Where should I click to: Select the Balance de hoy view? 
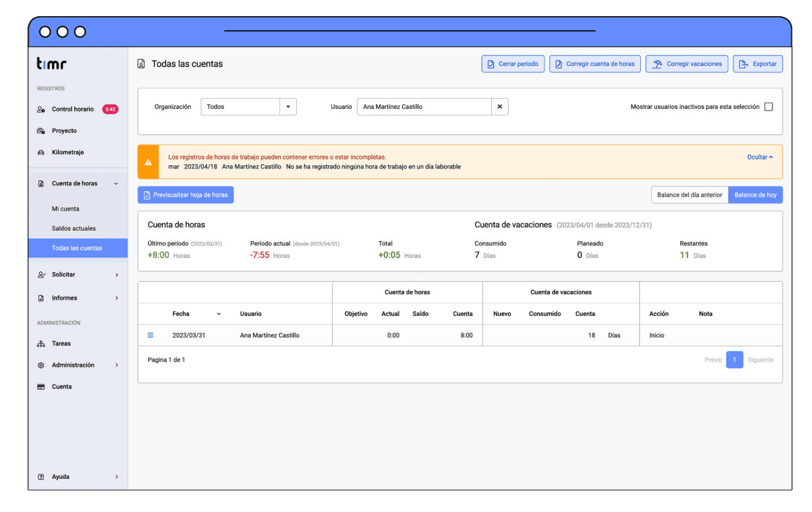[x=755, y=195]
